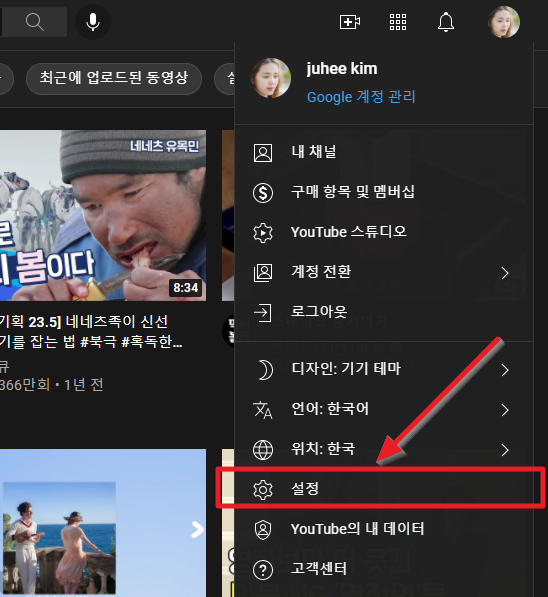
Task: Open the seaside couple video thumbnail
Action: [x=103, y=523]
